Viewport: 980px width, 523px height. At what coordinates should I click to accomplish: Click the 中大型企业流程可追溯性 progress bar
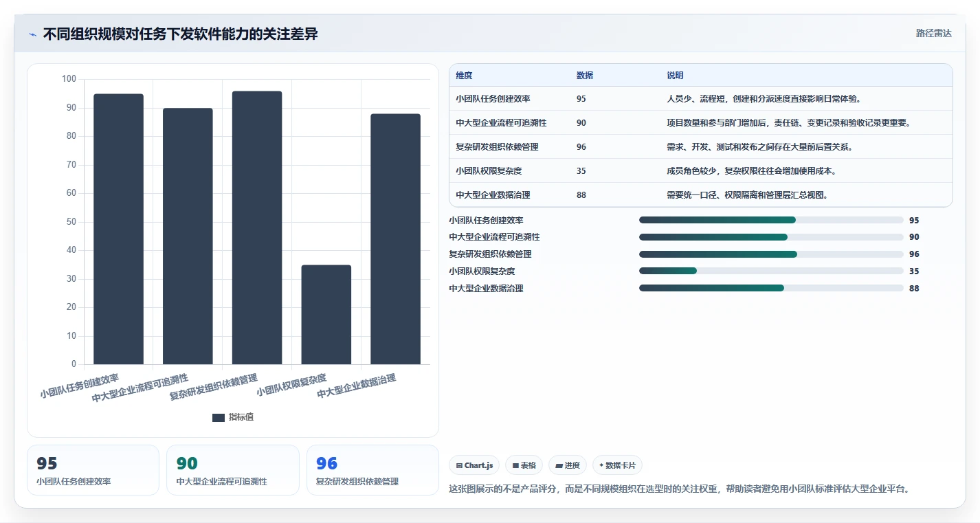tap(771, 237)
